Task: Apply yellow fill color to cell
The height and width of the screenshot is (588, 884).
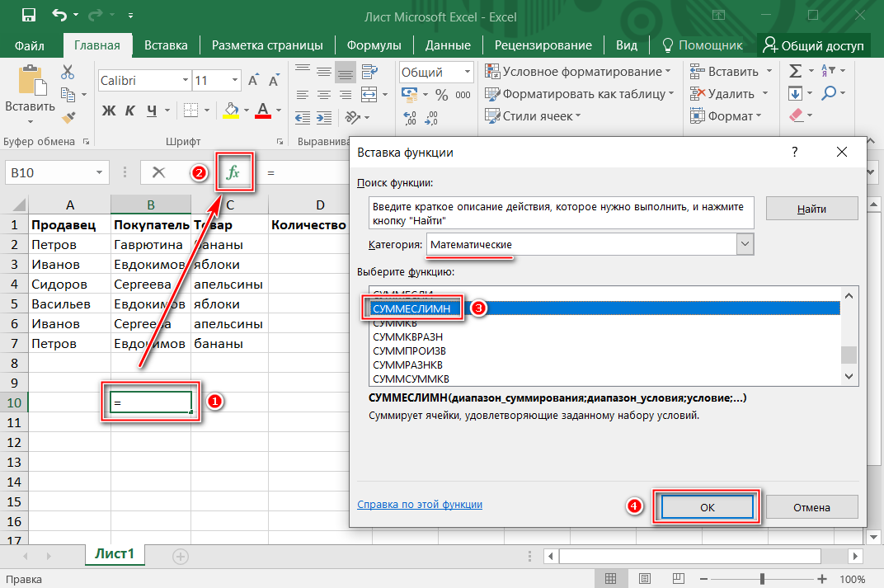Action: pyautogui.click(x=231, y=110)
